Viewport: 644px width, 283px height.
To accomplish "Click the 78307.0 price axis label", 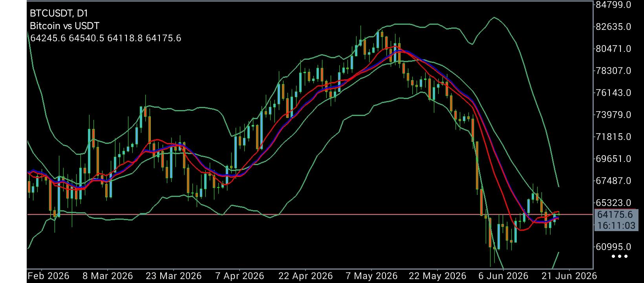I will pos(613,71).
